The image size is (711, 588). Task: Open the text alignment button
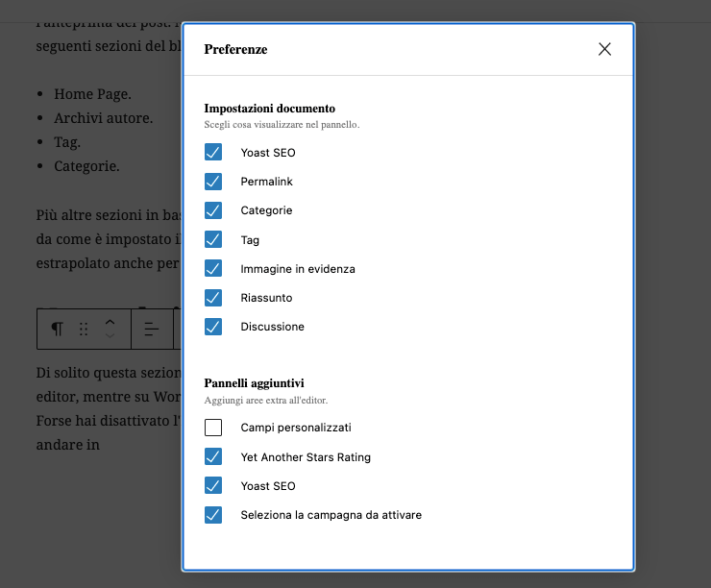coord(152,329)
